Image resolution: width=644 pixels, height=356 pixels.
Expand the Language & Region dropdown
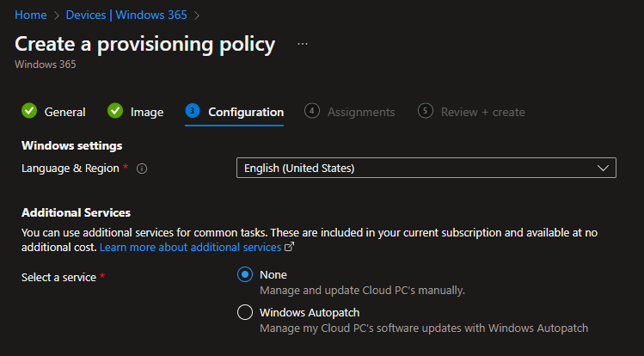426,169
